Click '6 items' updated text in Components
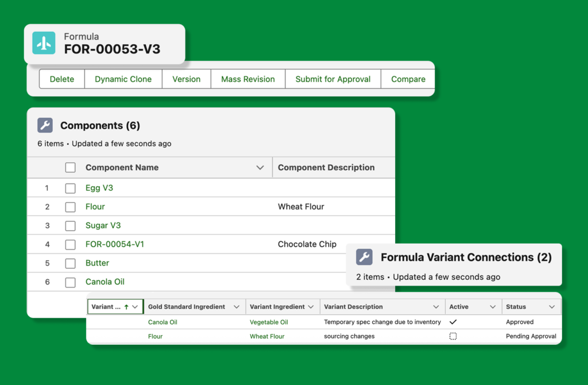 (x=105, y=144)
